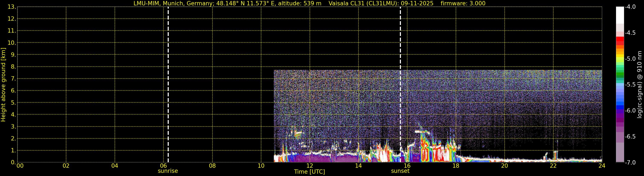
Task: Click the height tick label "1."
Action: 13,151
